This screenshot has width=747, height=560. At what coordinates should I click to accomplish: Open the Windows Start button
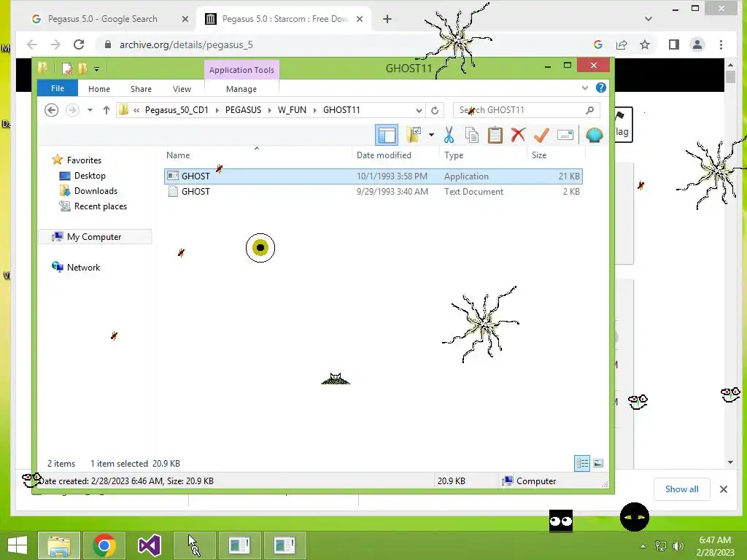click(x=18, y=545)
